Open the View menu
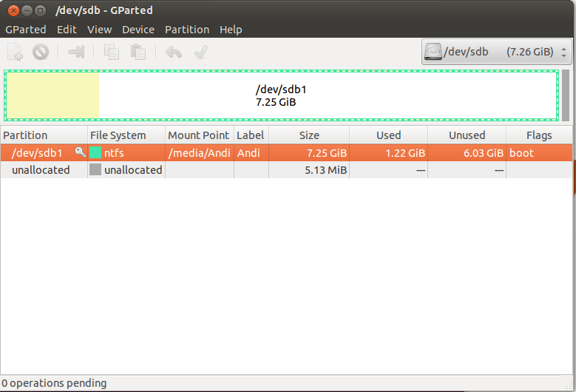This screenshot has height=392, width=576. (99, 30)
